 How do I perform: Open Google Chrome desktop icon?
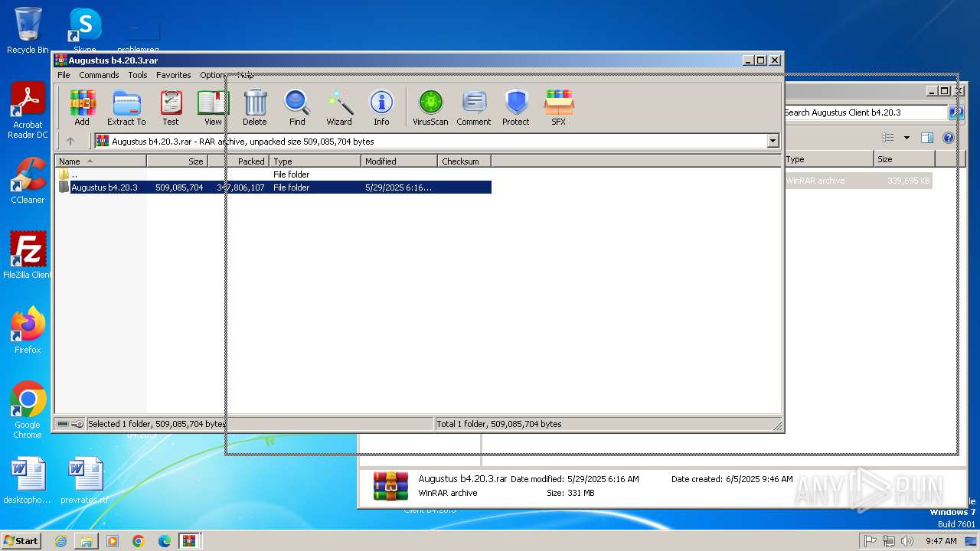(28, 410)
